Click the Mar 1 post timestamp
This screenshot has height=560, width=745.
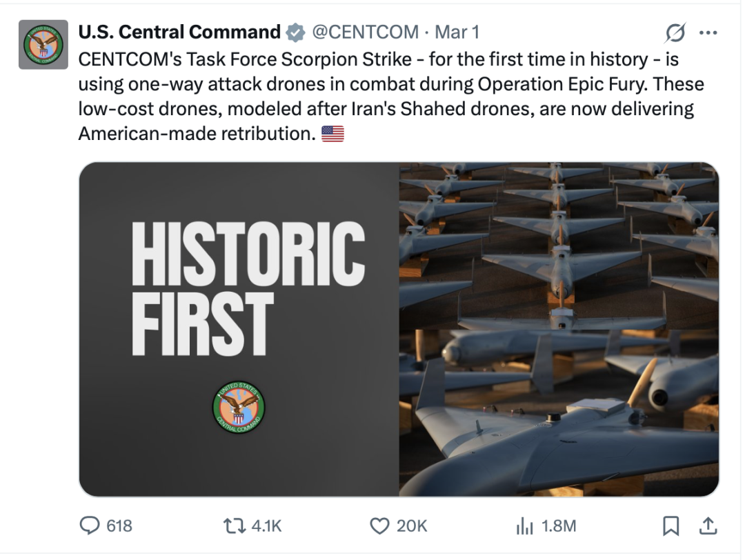[457, 32]
